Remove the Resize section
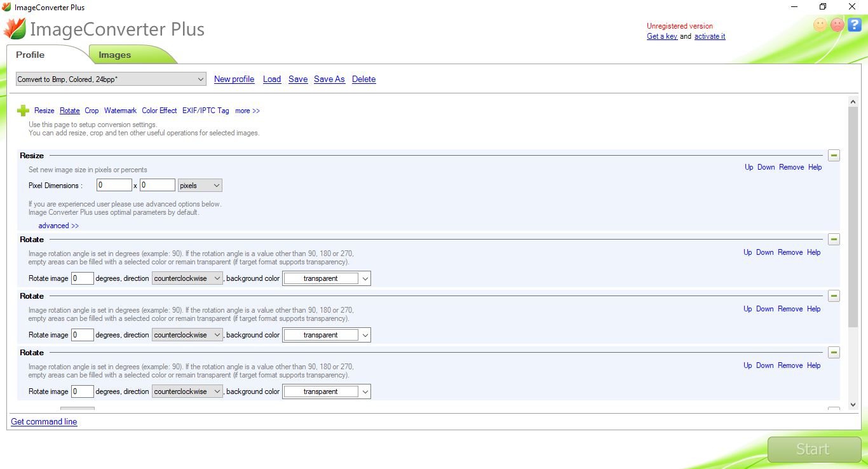This screenshot has width=868, height=469. pyautogui.click(x=792, y=167)
